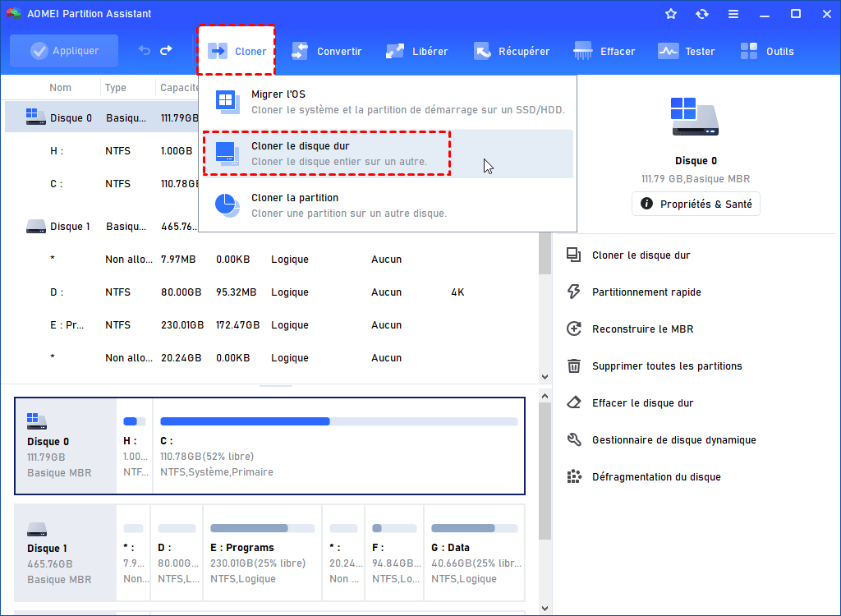
Task: Select the C: partition row in list
Action: tap(102, 183)
